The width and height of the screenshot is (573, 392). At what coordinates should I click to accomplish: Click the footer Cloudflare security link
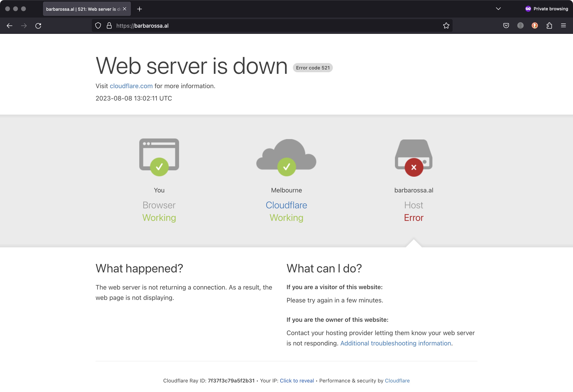click(x=397, y=381)
